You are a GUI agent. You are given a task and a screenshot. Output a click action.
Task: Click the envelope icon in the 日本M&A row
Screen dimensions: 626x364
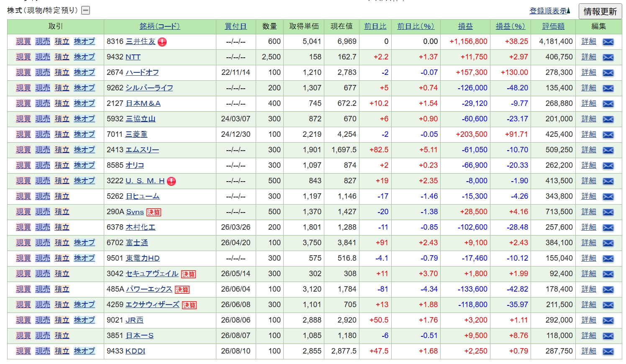tap(608, 104)
